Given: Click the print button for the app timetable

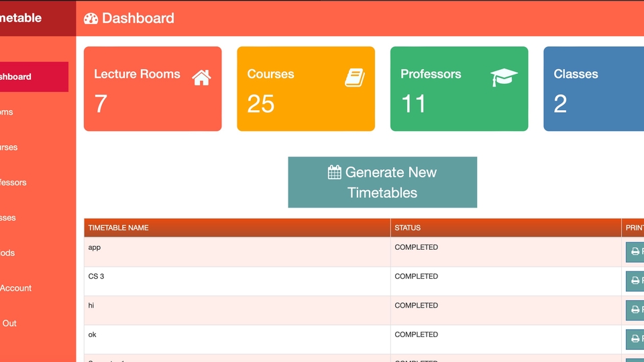Looking at the screenshot, I should pyautogui.click(x=635, y=252).
